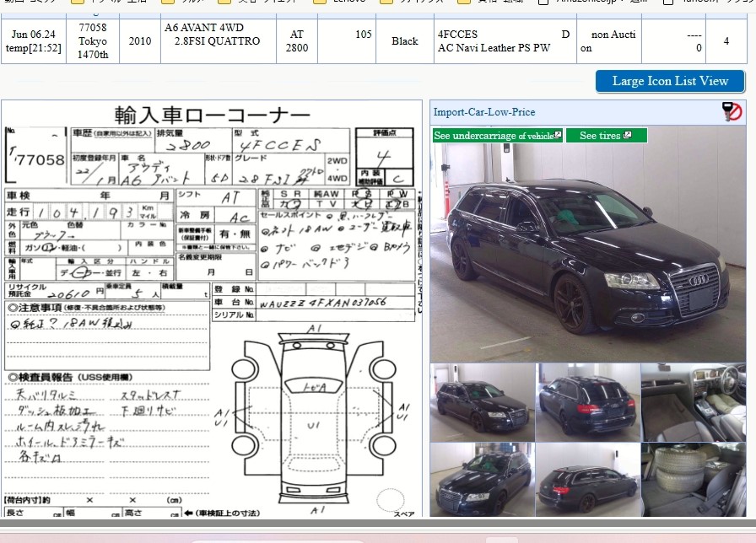Click the "Tokyo" auction location text

[93, 41]
